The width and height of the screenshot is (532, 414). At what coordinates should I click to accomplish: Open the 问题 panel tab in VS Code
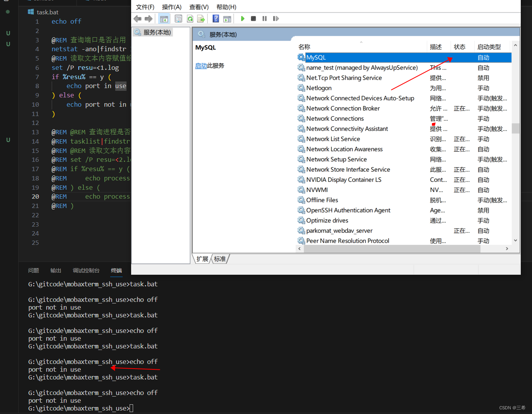(x=34, y=270)
